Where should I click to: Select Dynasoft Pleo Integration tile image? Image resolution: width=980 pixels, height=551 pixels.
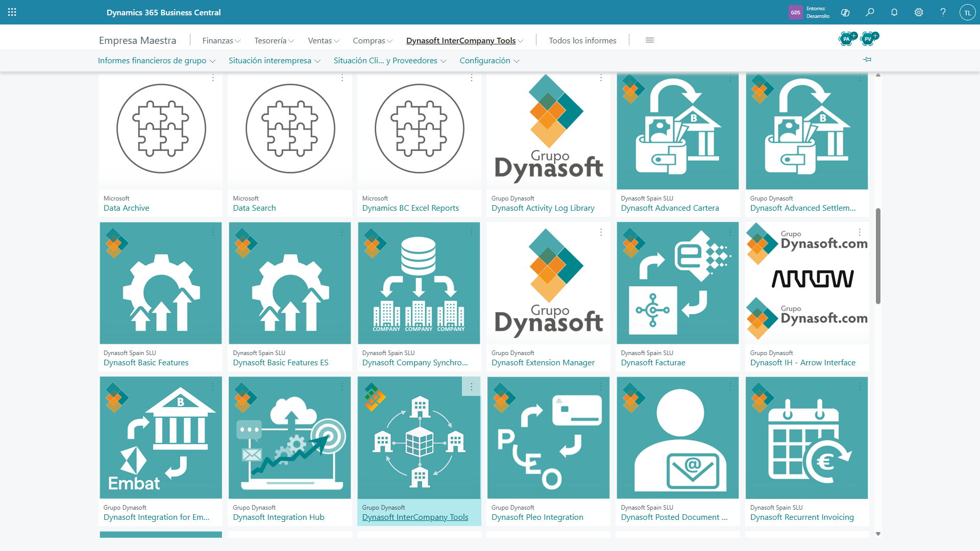click(x=548, y=438)
